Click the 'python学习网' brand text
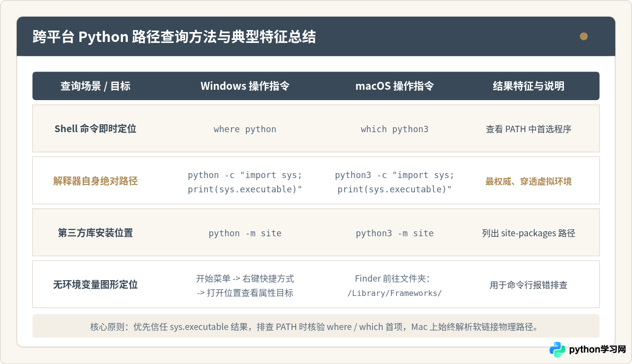632x364 pixels. click(597, 349)
